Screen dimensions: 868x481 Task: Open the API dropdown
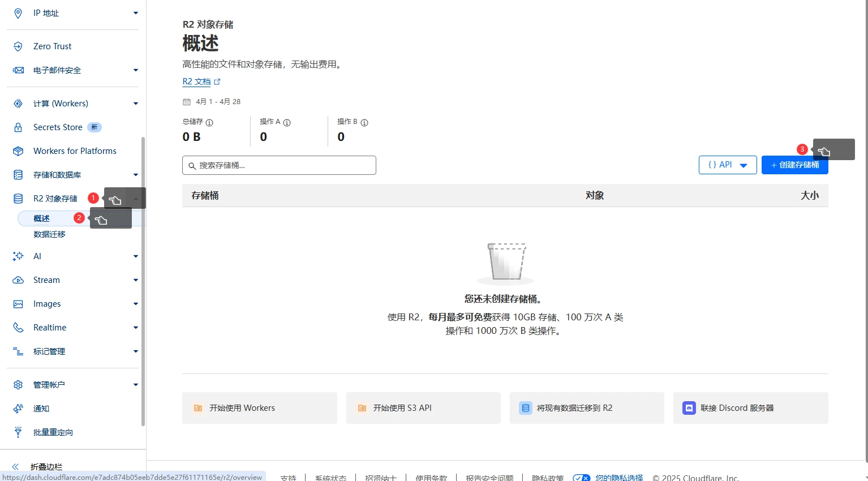pos(728,165)
